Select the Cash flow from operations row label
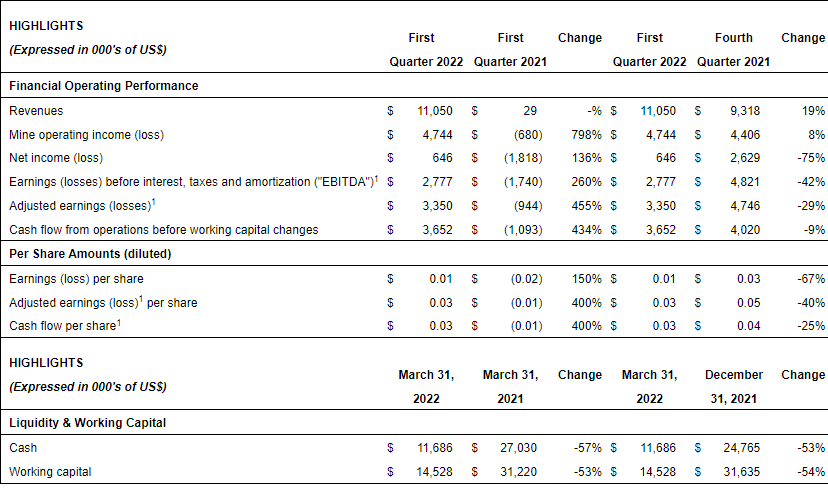 coord(163,230)
